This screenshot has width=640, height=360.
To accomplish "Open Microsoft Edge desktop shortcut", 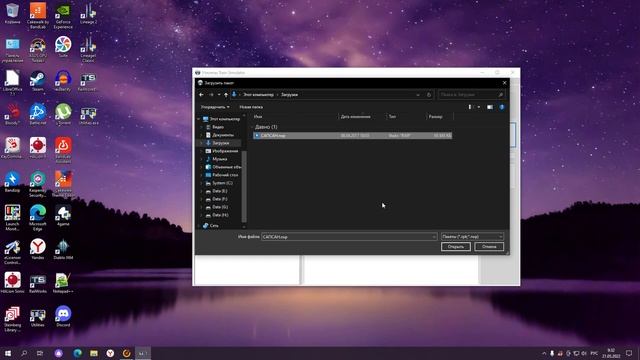I will point(38,218).
